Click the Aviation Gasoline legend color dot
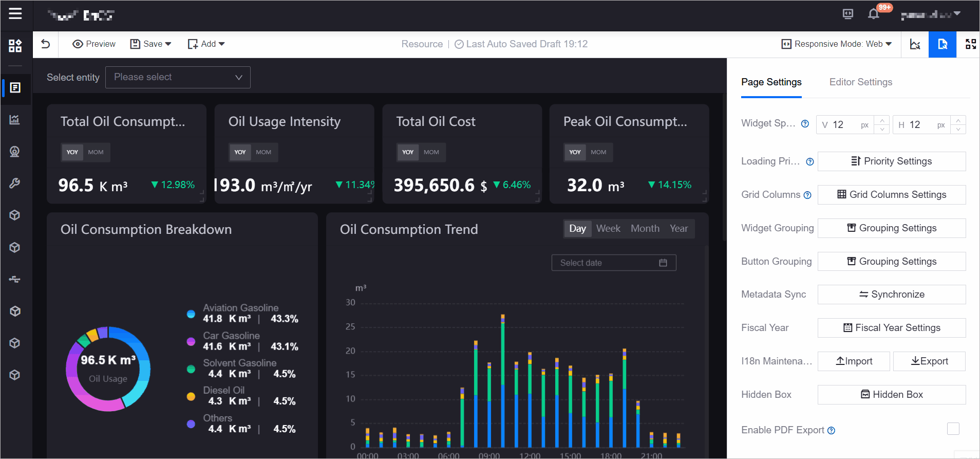This screenshot has height=459, width=980. point(191,314)
